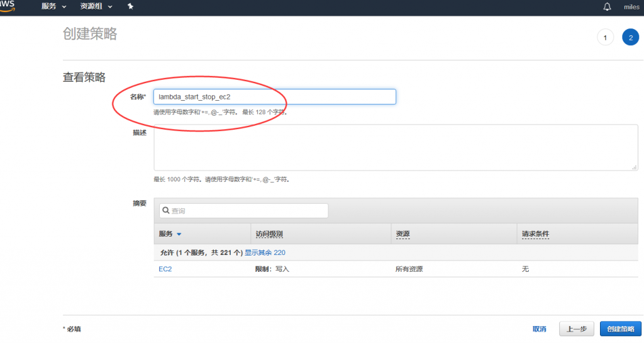This screenshot has height=343, width=644.
Task: Open the notifications bell icon
Action: (x=607, y=6)
